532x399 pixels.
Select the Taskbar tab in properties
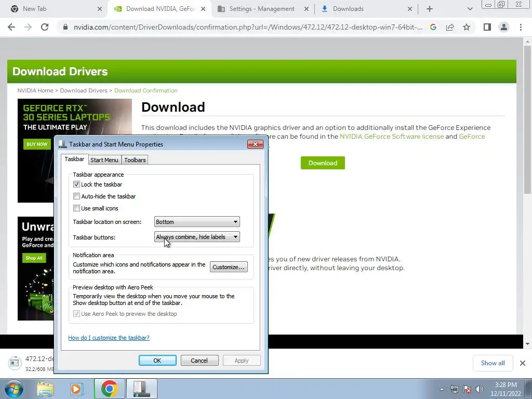click(x=74, y=159)
